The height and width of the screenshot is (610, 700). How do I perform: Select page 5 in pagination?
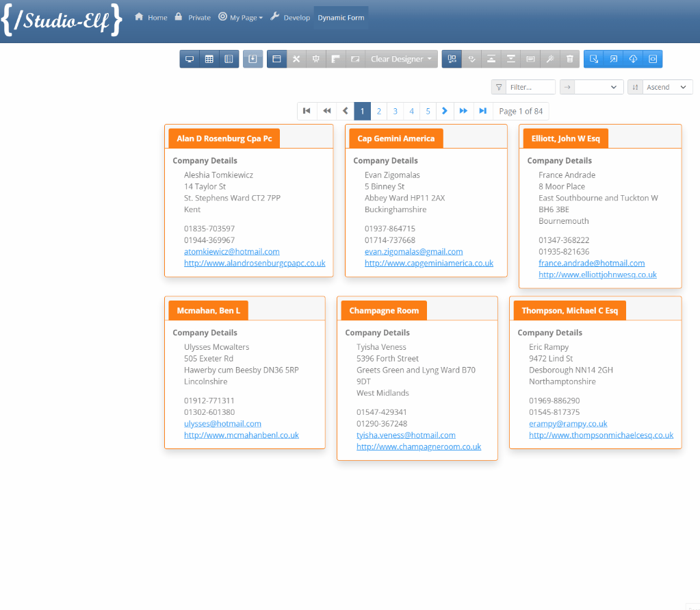(428, 111)
